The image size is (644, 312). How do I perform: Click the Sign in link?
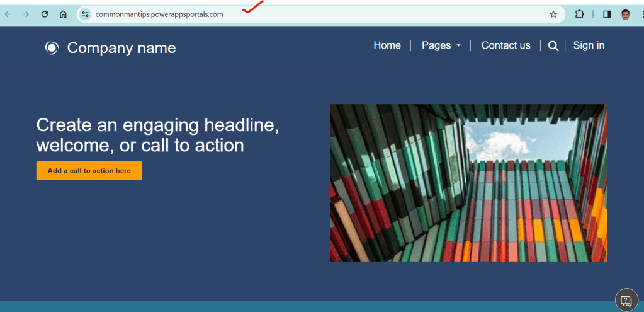click(x=589, y=45)
